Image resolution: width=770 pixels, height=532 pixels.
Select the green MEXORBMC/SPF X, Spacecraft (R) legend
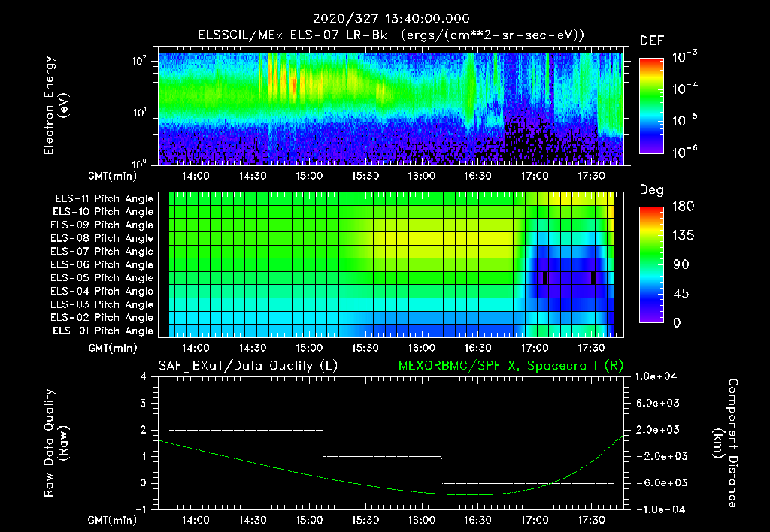click(511, 366)
